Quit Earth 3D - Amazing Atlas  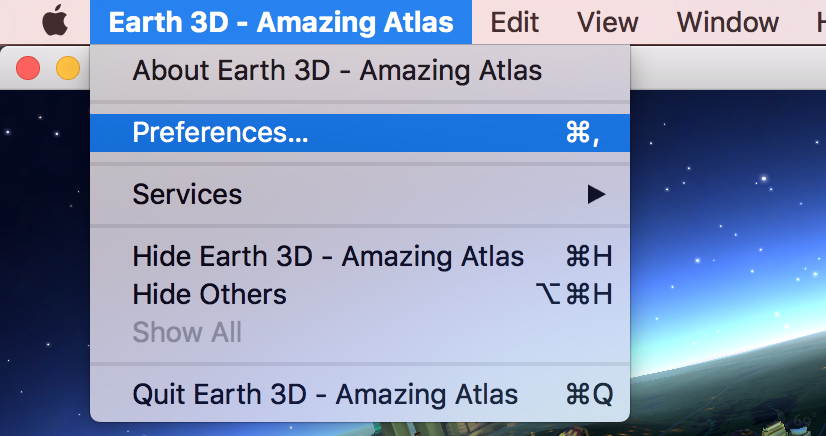click(325, 394)
